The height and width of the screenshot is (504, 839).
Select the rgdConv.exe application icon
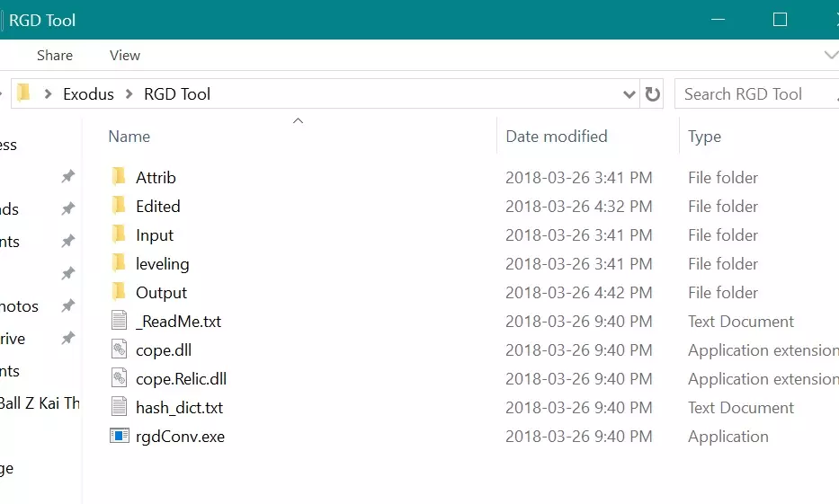[x=120, y=436]
